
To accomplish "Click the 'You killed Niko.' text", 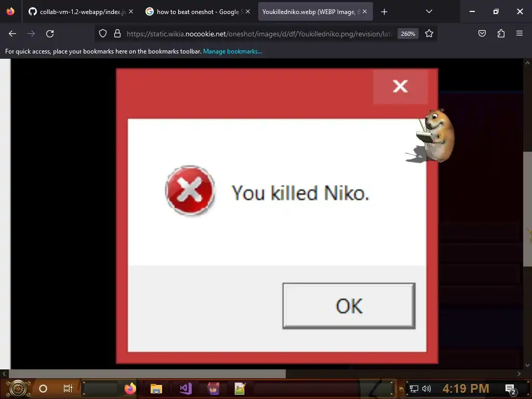I will (x=300, y=193).
